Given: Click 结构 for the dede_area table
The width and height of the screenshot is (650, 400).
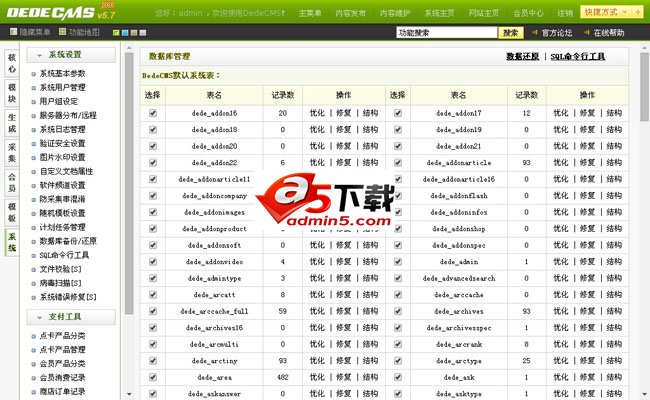Looking at the screenshot, I should point(370,377).
